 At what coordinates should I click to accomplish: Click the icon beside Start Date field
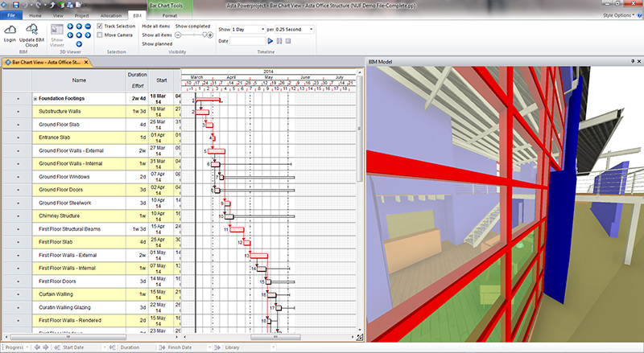[x=57, y=347]
